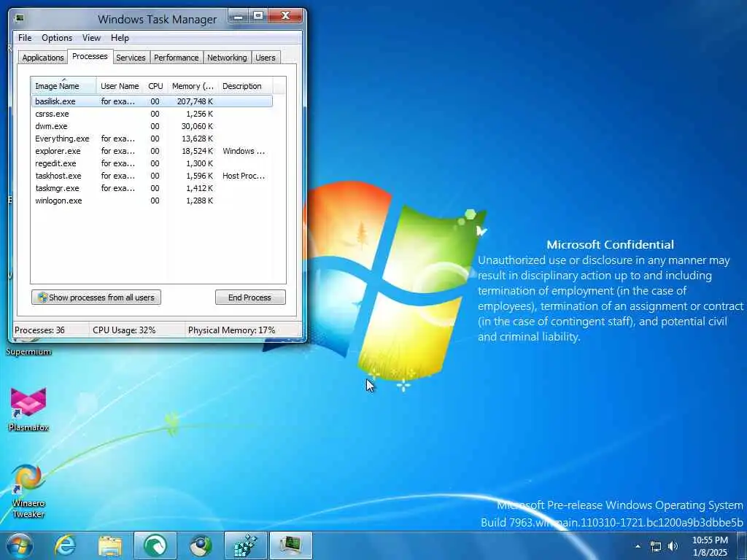Close the Windows Task Manager window
Image resolution: width=747 pixels, height=560 pixels.
(285, 16)
